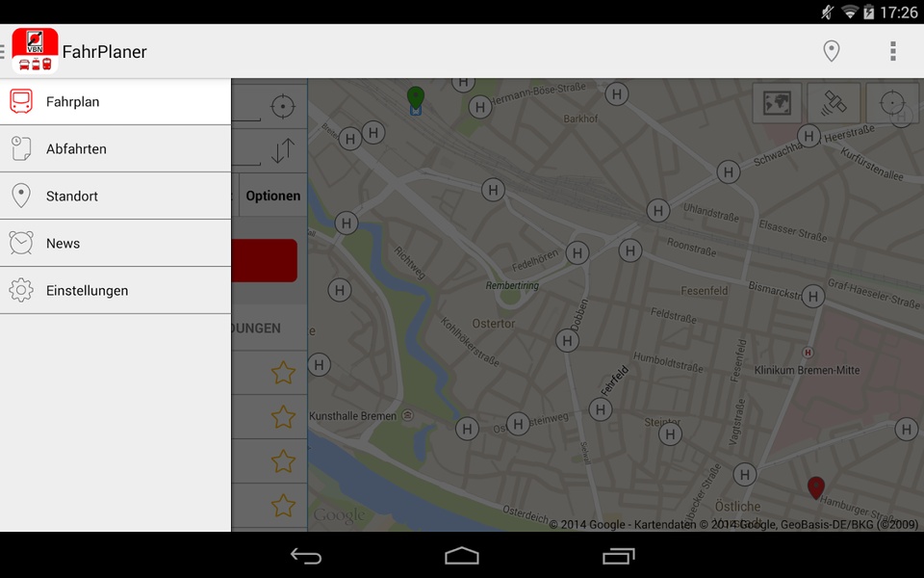Select the green start marker on the map
The image size is (924, 578).
pos(416,98)
